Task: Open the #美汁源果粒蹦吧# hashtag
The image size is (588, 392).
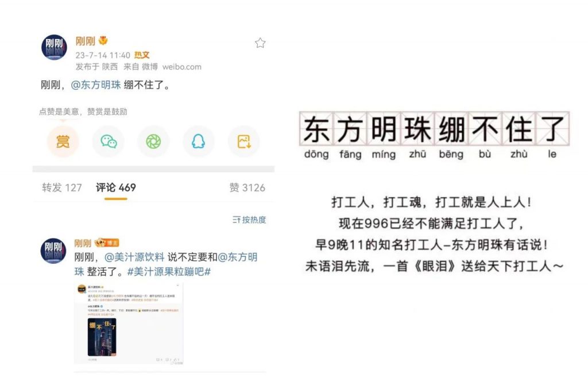Action: 169,271
